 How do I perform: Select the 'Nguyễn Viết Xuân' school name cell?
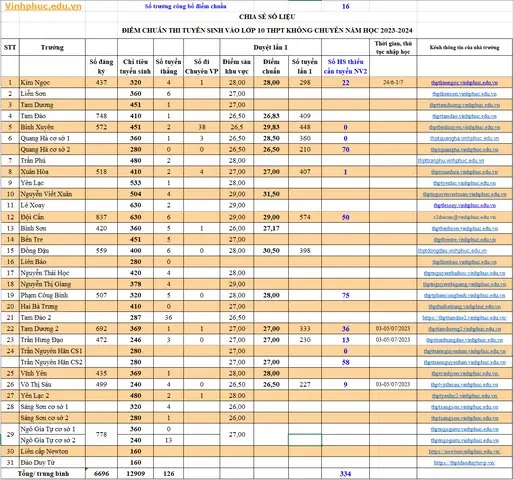pyautogui.click(x=52, y=194)
